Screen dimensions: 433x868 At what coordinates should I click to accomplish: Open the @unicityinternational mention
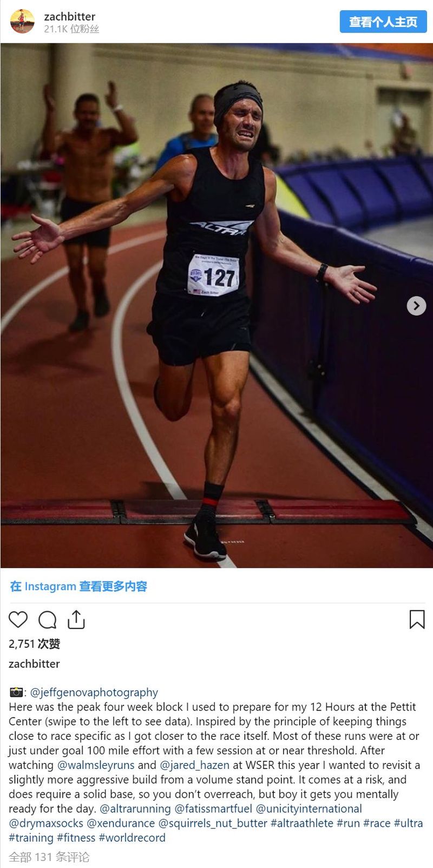point(309,809)
